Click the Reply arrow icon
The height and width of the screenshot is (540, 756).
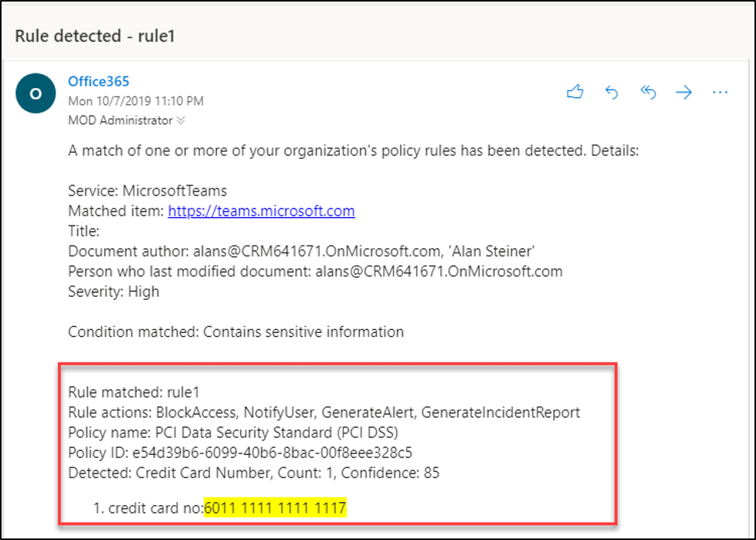(612, 93)
